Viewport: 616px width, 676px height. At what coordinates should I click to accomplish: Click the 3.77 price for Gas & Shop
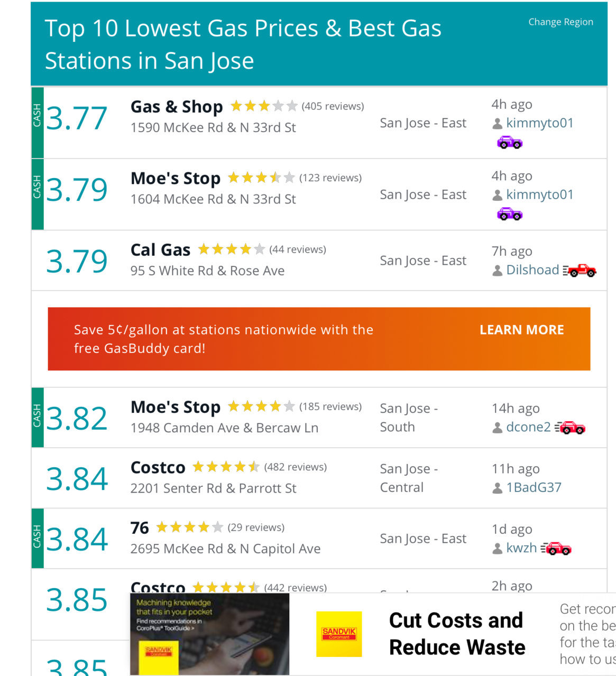(x=77, y=118)
